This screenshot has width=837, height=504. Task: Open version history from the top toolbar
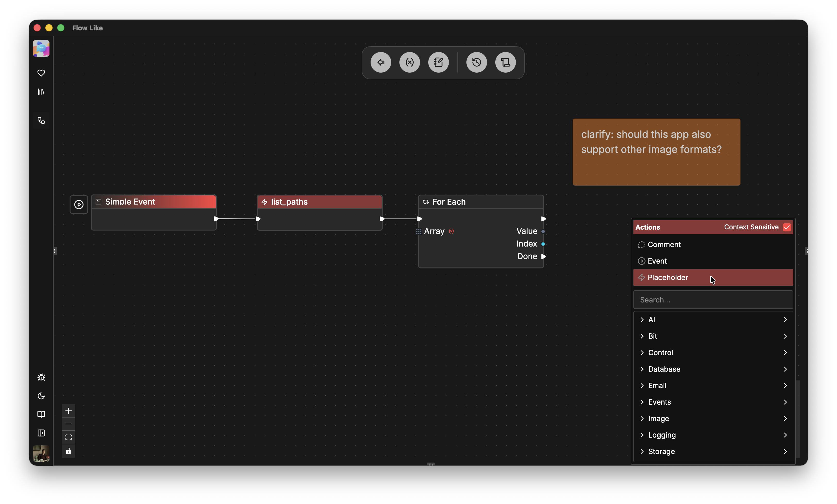pyautogui.click(x=476, y=62)
